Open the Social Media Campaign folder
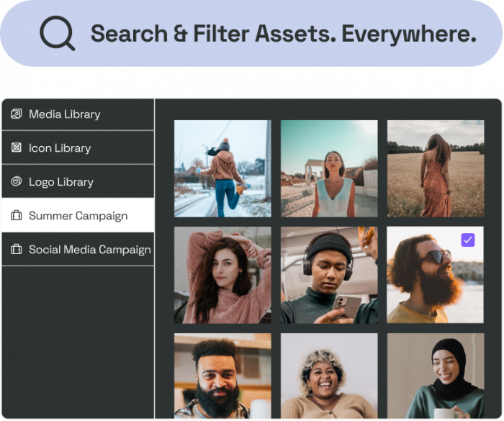This screenshot has height=421, width=504. click(x=78, y=250)
